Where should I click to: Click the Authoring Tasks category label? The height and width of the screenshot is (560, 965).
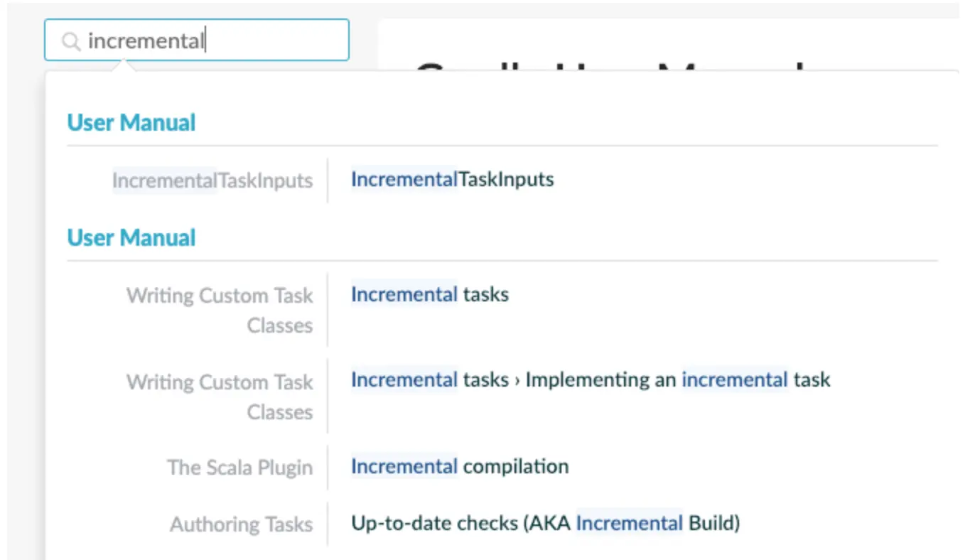tap(241, 524)
